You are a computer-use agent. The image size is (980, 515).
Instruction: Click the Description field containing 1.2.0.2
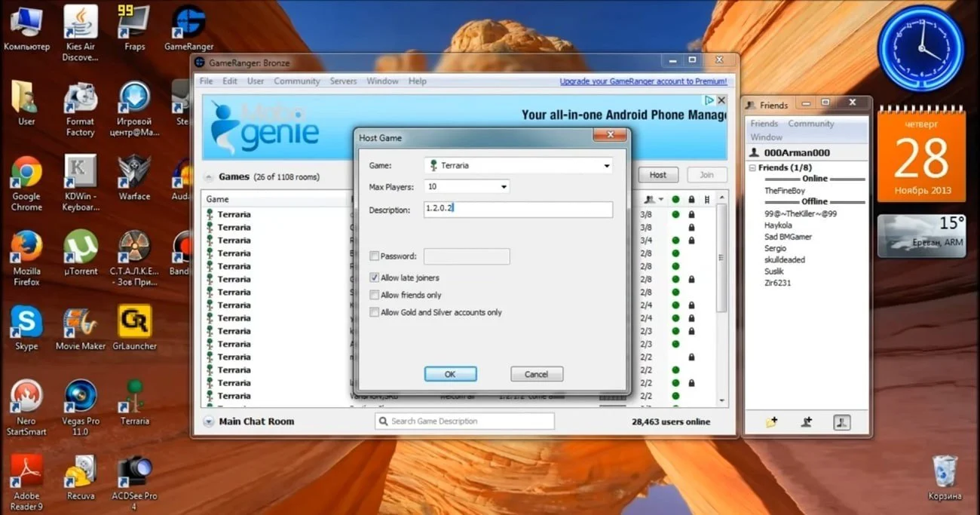click(x=519, y=210)
